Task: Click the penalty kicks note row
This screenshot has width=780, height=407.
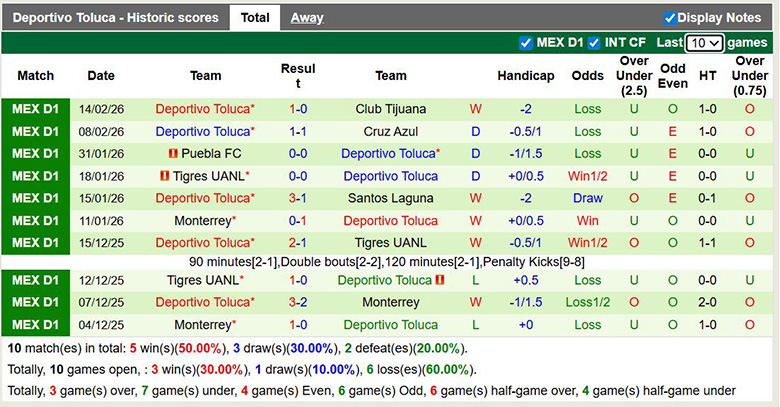Action: click(390, 262)
